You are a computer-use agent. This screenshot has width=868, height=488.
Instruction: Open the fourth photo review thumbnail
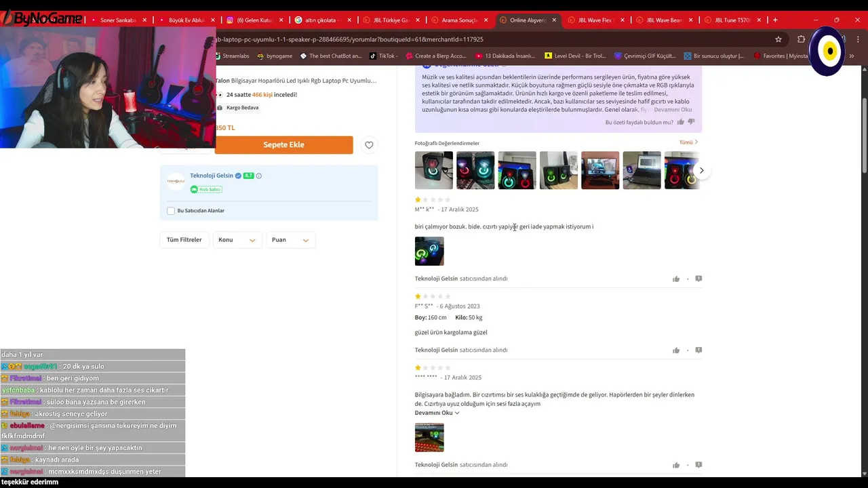559,170
